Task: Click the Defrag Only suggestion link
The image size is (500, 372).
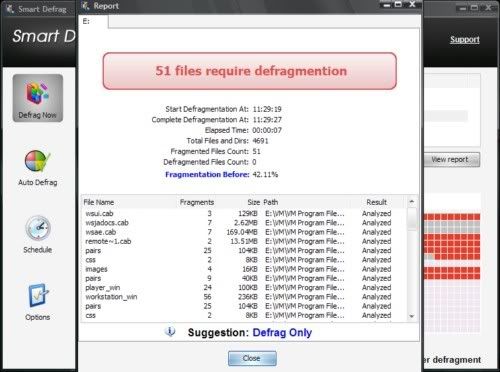Action: (x=282, y=332)
